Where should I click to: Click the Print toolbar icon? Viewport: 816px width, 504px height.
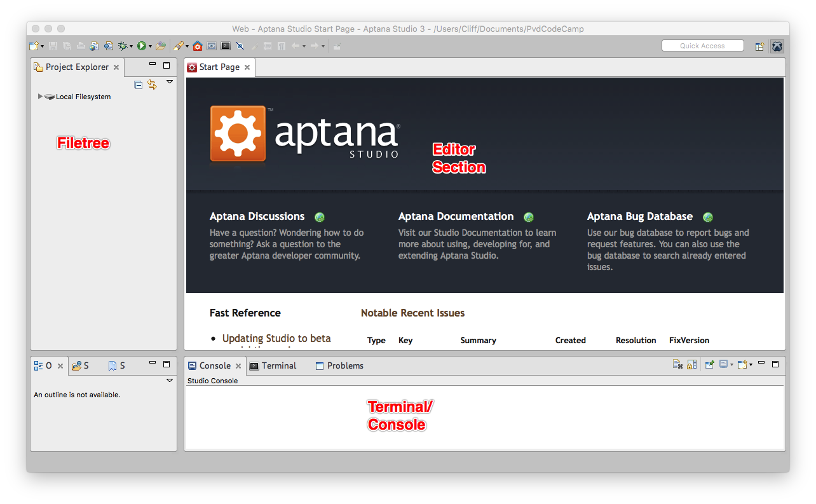pos(81,46)
